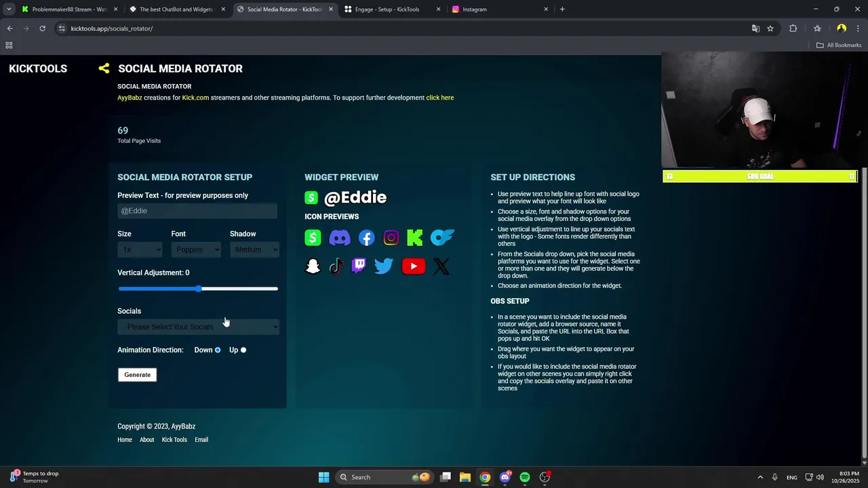
Task: Switch to the Instagram tab
Action: click(x=499, y=9)
